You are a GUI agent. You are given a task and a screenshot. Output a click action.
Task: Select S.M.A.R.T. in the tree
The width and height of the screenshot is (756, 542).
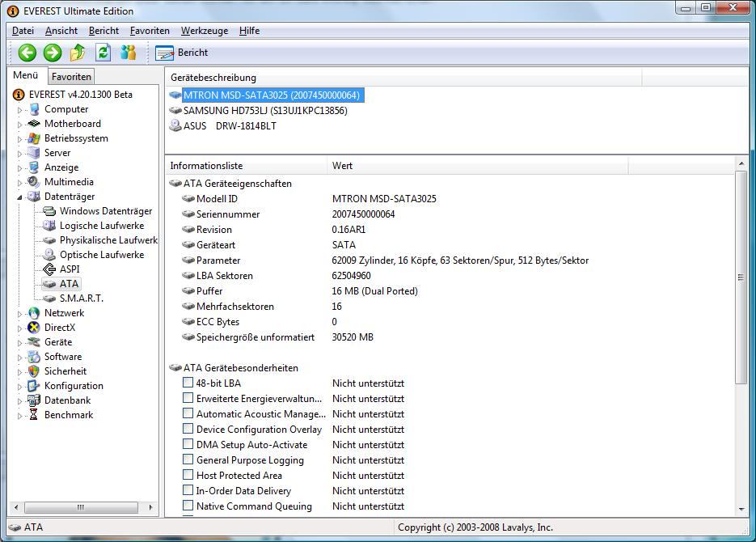click(82, 299)
